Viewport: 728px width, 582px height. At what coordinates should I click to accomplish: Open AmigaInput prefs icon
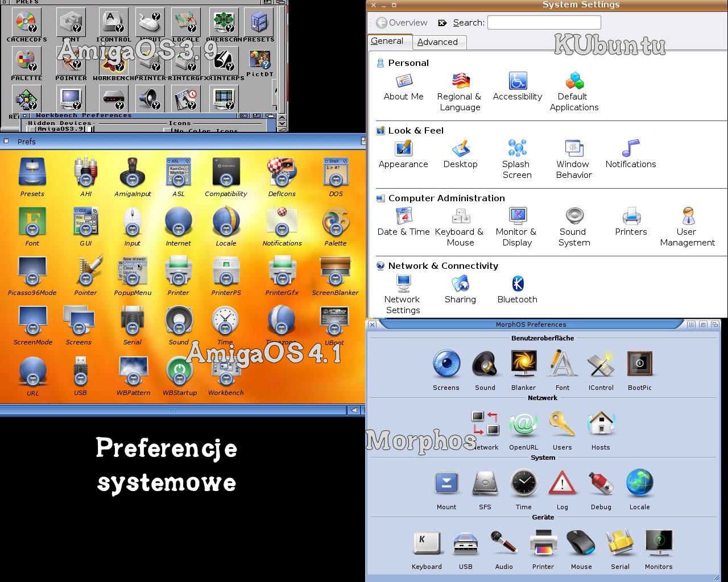coord(133,172)
